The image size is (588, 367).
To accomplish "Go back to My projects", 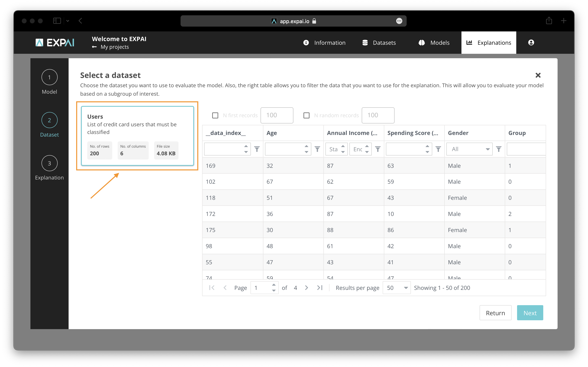I will click(115, 47).
